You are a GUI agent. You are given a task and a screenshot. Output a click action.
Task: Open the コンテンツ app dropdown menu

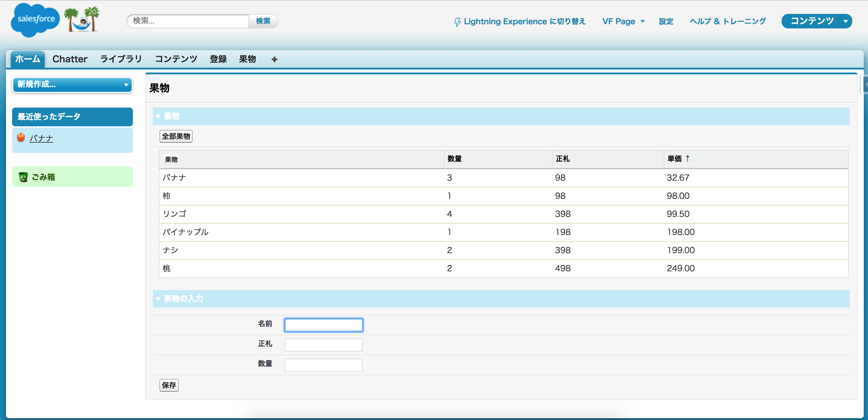click(x=816, y=21)
